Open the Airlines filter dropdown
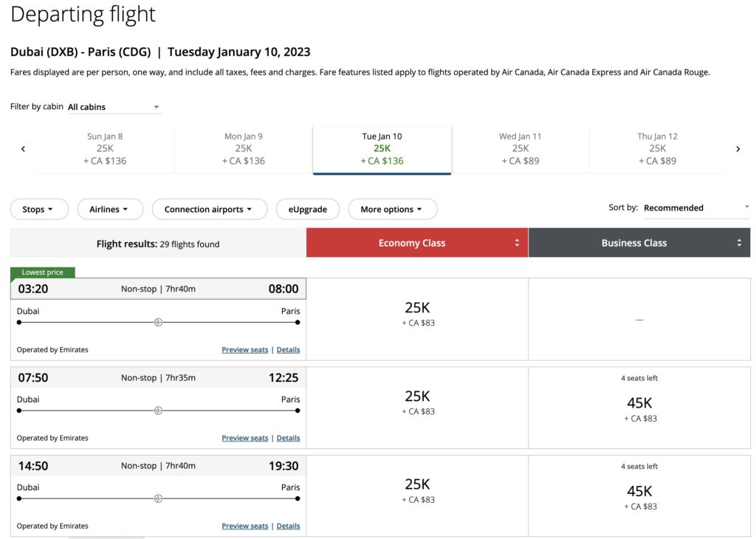Image resolution: width=756 pixels, height=539 pixels. [x=109, y=210]
